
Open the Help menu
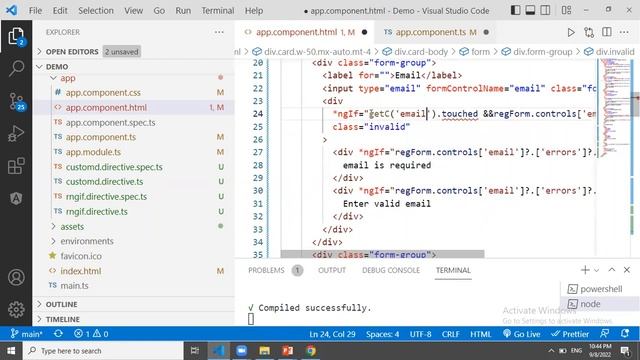[x=253, y=11]
